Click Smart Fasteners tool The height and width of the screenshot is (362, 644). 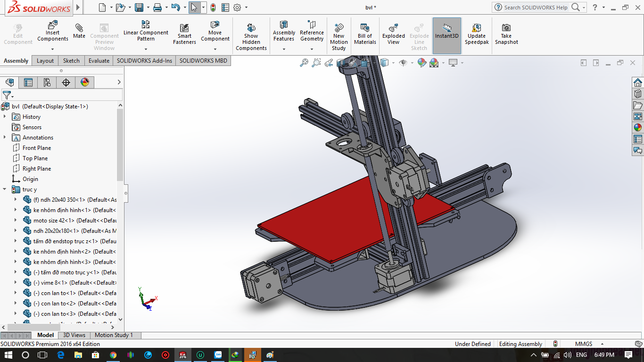184,34
